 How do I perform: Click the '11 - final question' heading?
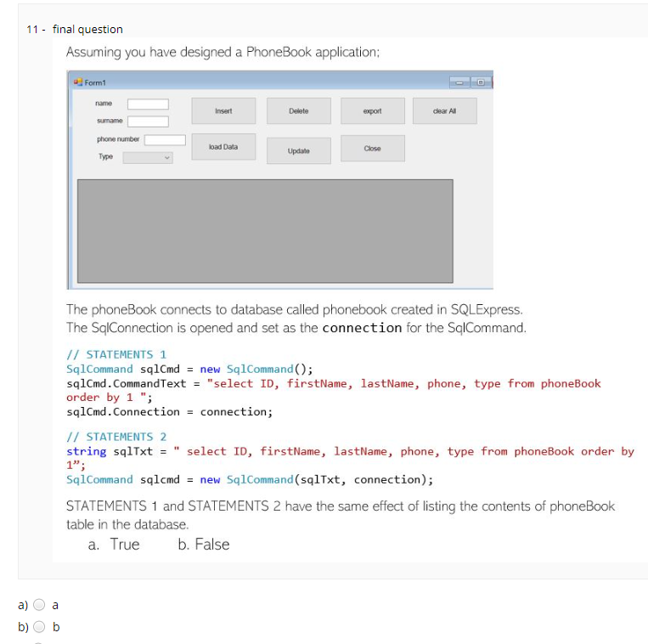tap(75, 30)
